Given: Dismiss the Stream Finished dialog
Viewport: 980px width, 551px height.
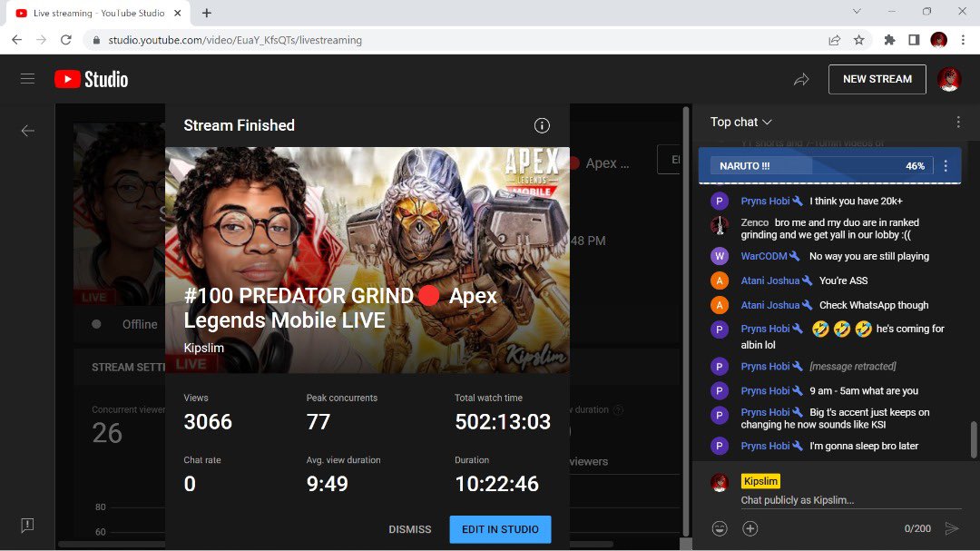Looking at the screenshot, I should [410, 529].
